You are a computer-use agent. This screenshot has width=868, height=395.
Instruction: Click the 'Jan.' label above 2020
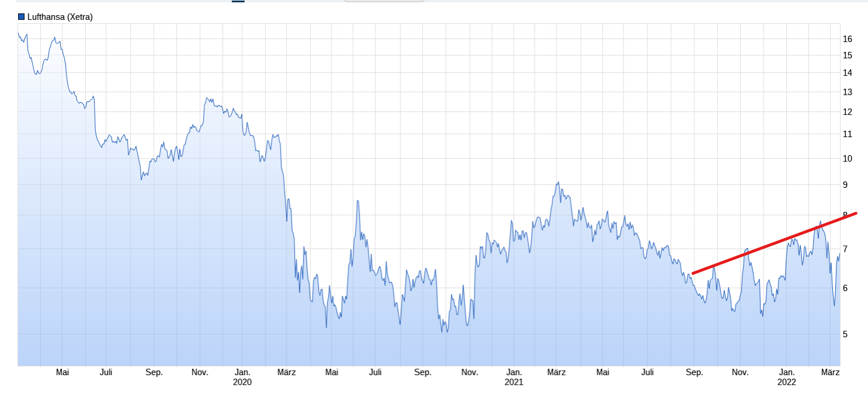tap(242, 372)
